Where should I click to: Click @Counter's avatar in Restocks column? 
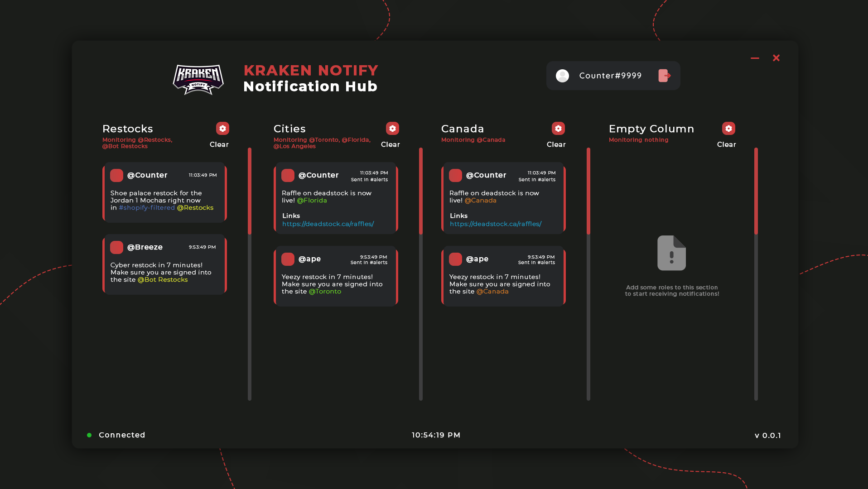(x=116, y=175)
